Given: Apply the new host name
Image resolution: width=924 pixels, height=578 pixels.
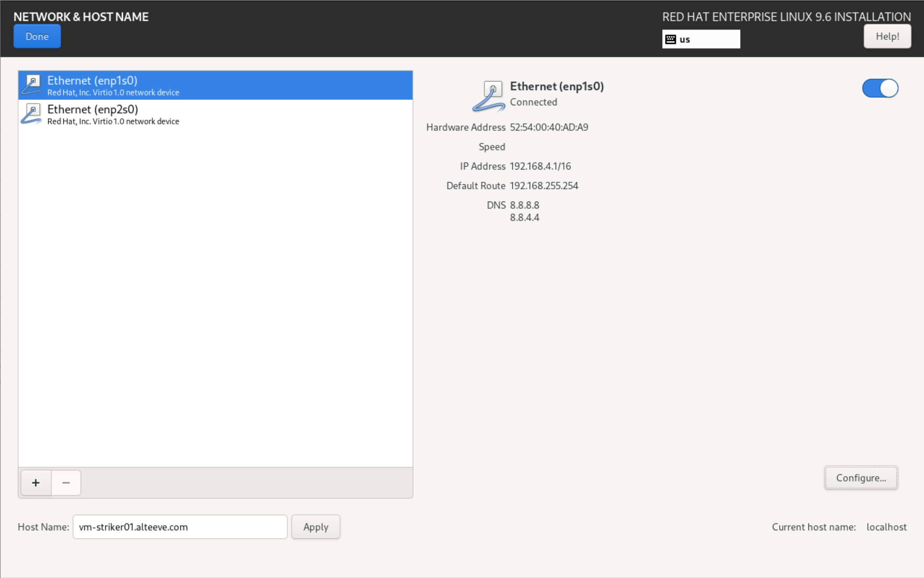Looking at the screenshot, I should [x=316, y=527].
